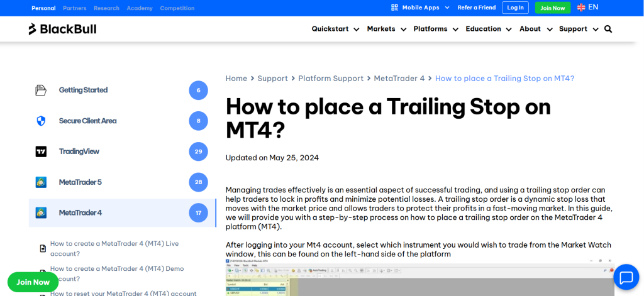Expand the Quickstart dropdown menu

coord(335,29)
